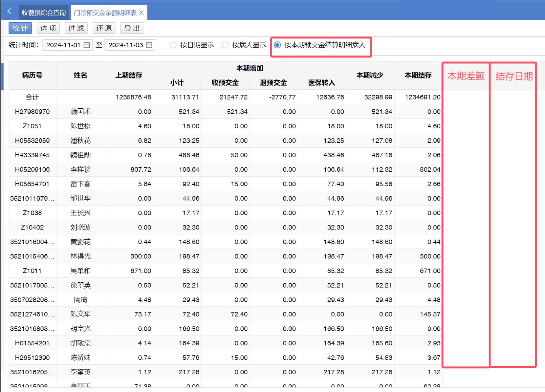545x392 pixels.
Task: Click the 统计 button
Action: (x=20, y=28)
